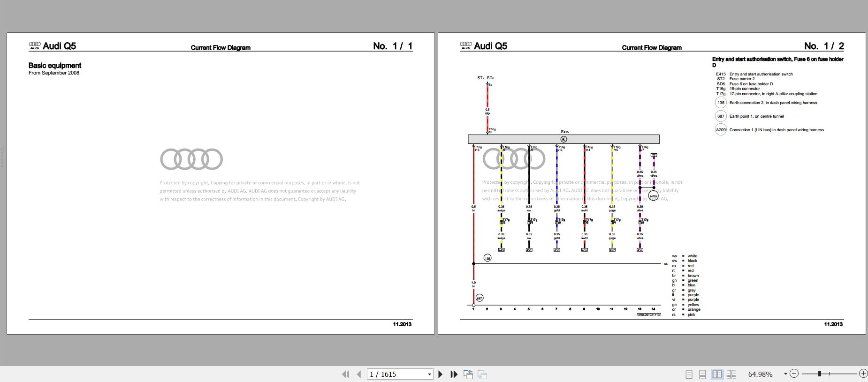Image resolution: width=868 pixels, height=382 pixels.
Task: Click legend entry 'Fuse 6 on fuse holder D'
Action: pyautogui.click(x=751, y=84)
